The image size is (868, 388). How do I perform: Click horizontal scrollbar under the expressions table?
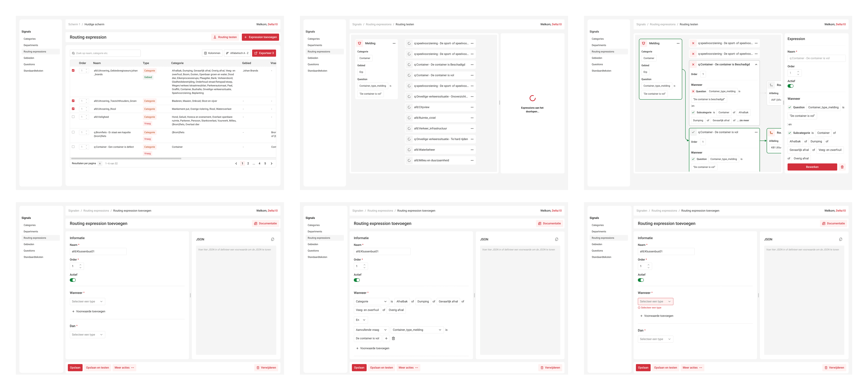126,158
